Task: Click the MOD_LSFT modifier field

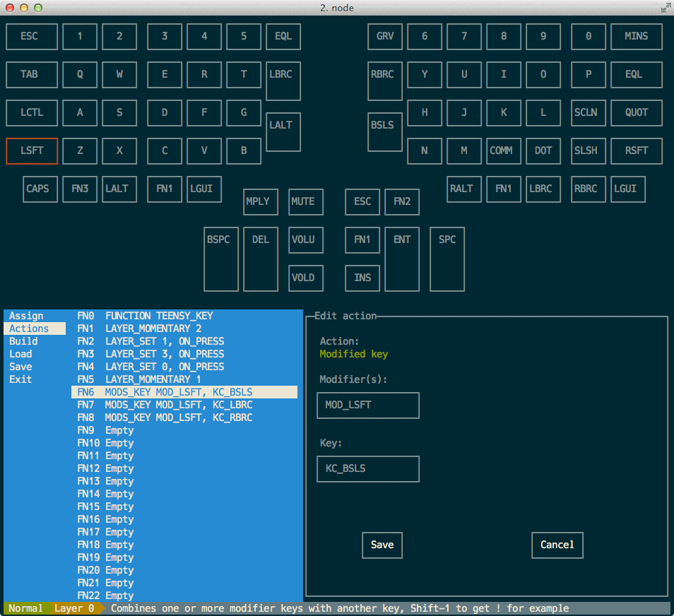Action: click(368, 405)
